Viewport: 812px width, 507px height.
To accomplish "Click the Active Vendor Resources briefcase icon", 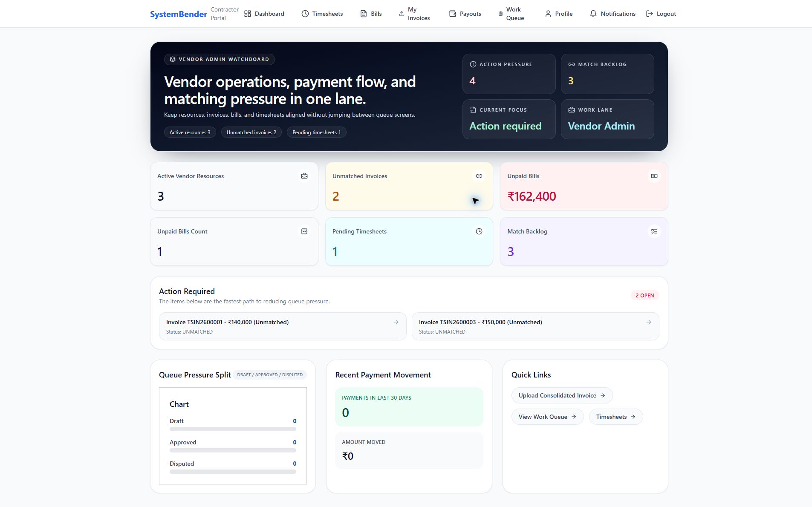I will [304, 176].
